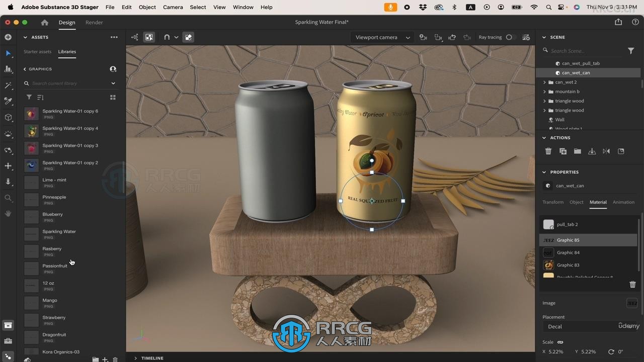Select the 3D cube shape tool
Image resolution: width=644 pixels, height=362 pixels.
[x=8, y=118]
